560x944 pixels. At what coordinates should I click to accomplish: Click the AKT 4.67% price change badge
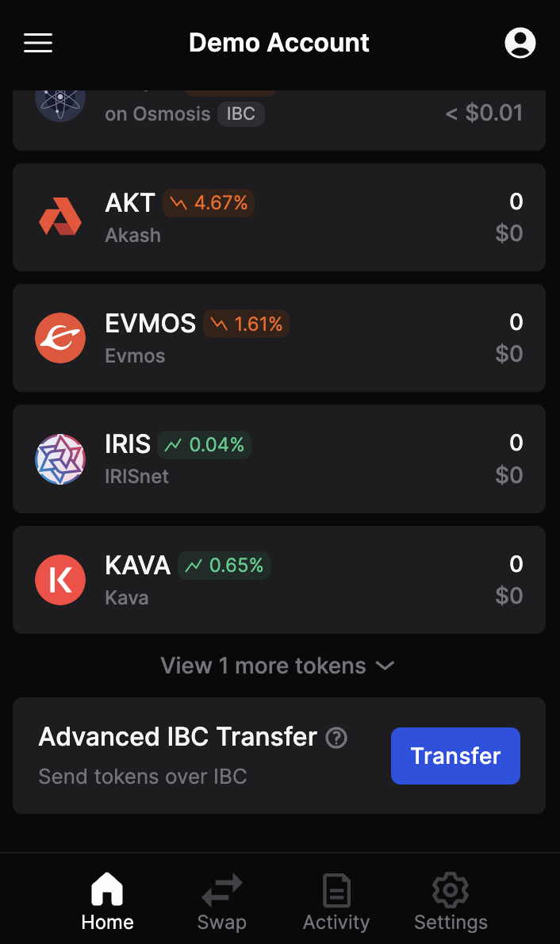point(209,203)
